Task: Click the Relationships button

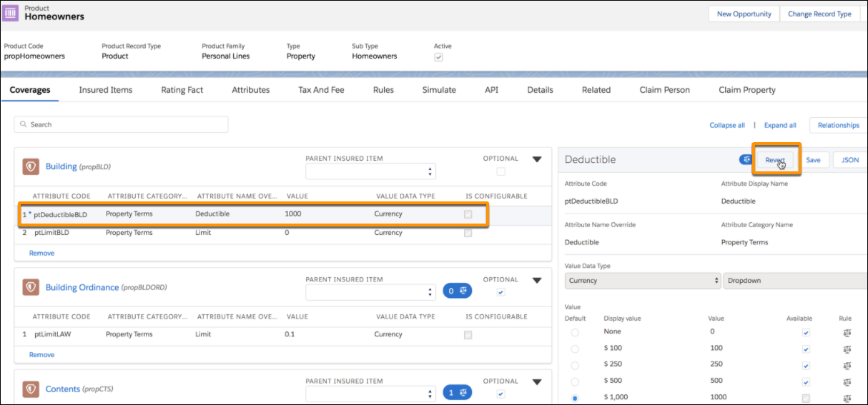Action: [838, 125]
